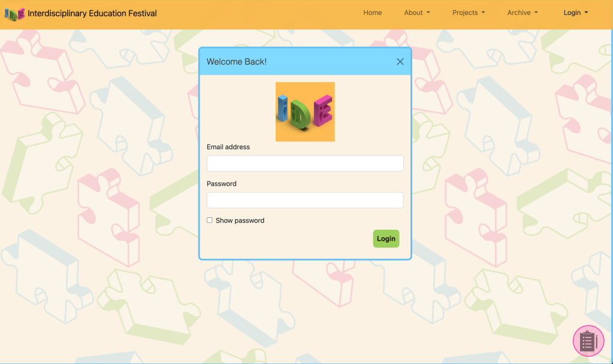Close the Welcome Back dialog
The width and height of the screenshot is (613, 364).
(x=400, y=62)
